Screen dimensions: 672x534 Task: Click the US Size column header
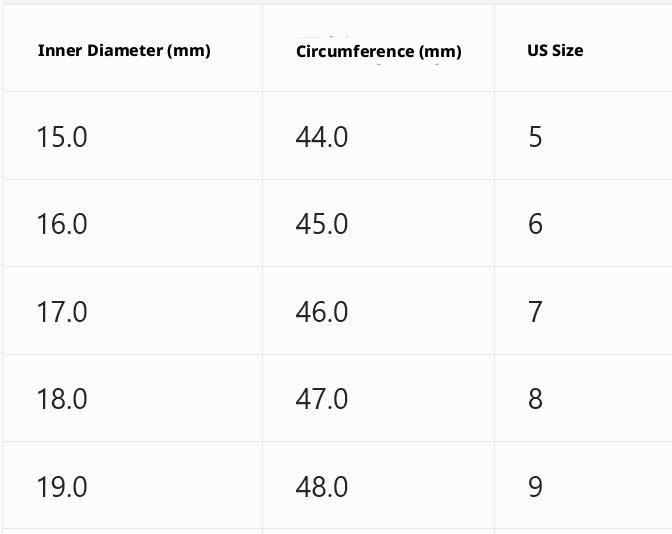click(x=555, y=50)
